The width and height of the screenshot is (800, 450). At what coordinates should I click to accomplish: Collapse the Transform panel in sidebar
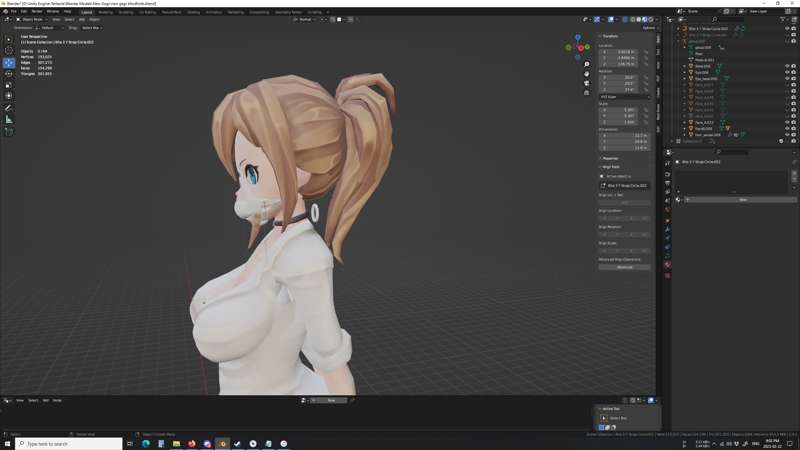click(609, 36)
